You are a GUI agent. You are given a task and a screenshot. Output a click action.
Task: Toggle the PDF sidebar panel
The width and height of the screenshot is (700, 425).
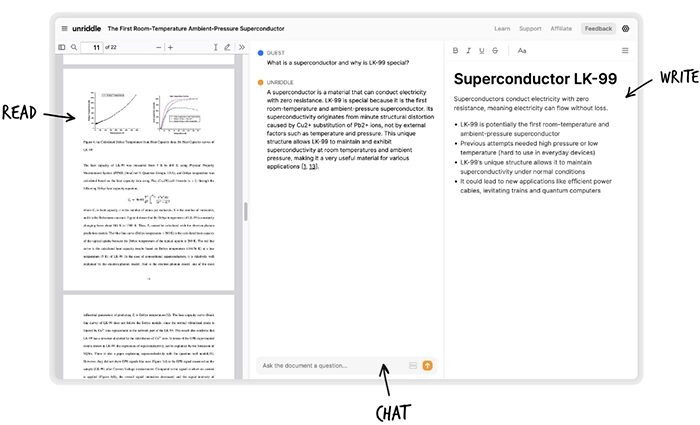61,47
